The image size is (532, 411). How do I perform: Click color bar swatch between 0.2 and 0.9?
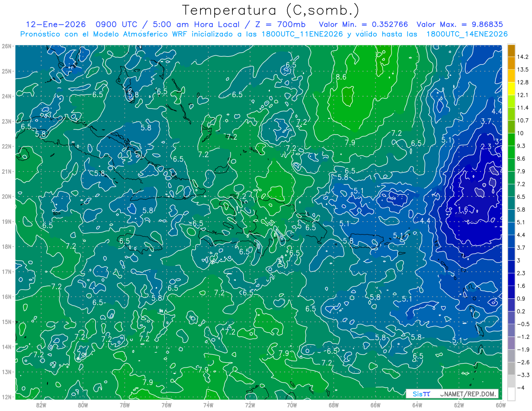(x=511, y=305)
